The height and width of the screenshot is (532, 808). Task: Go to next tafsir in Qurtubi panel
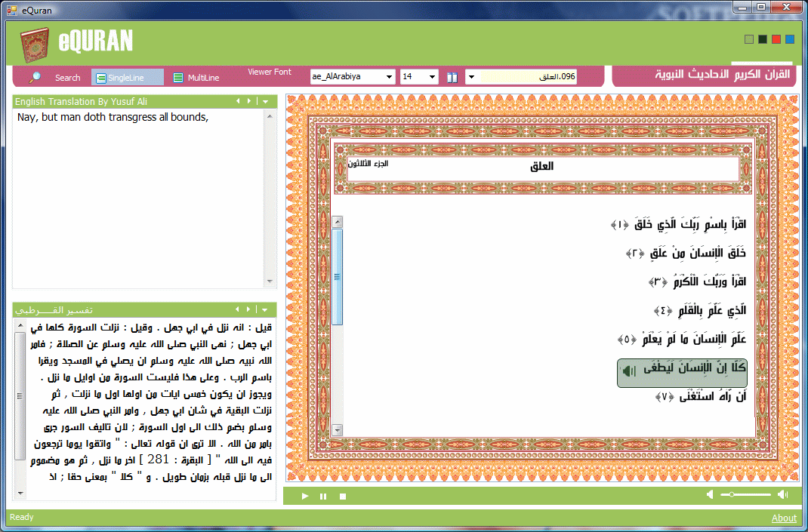click(248, 309)
